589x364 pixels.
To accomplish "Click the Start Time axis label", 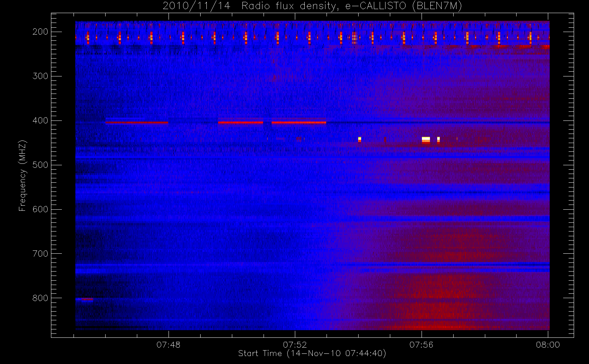I will [312, 353].
